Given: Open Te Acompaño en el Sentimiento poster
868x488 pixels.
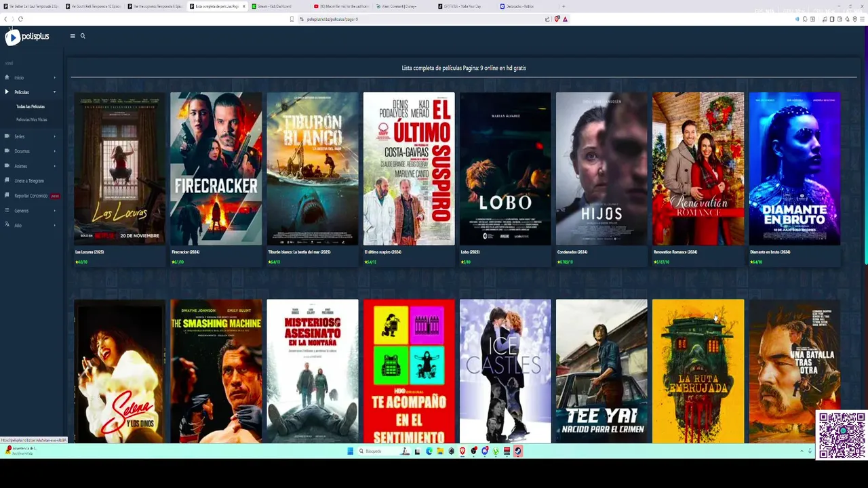Looking at the screenshot, I should pos(409,371).
